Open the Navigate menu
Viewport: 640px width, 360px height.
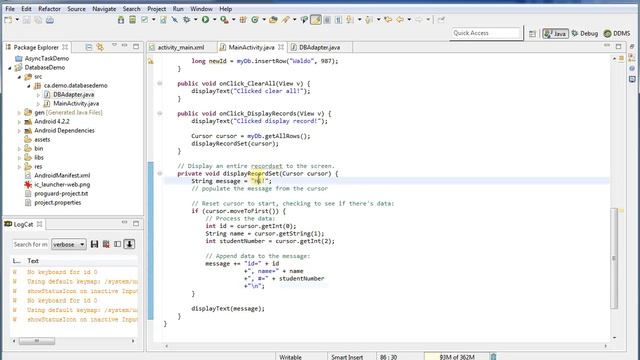(x=104, y=9)
